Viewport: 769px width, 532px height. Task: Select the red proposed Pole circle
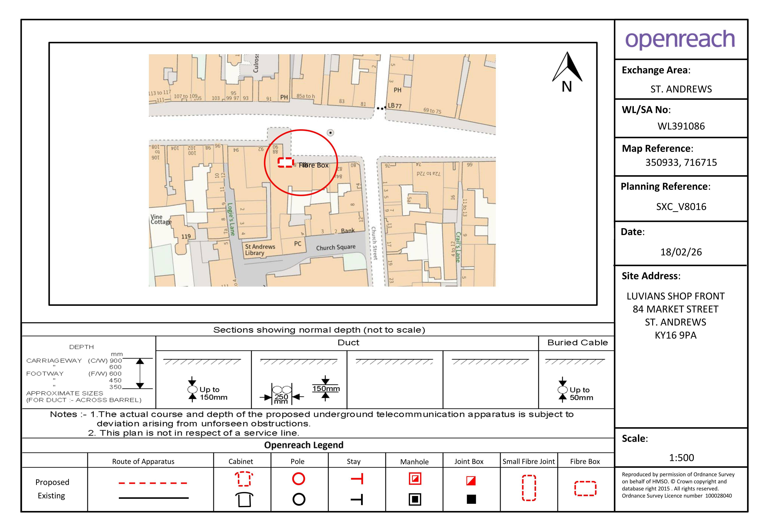[299, 479]
